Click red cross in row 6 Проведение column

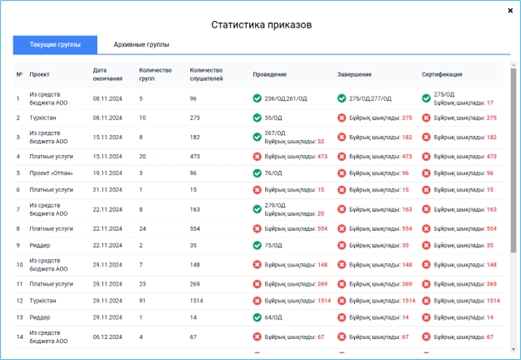point(257,190)
